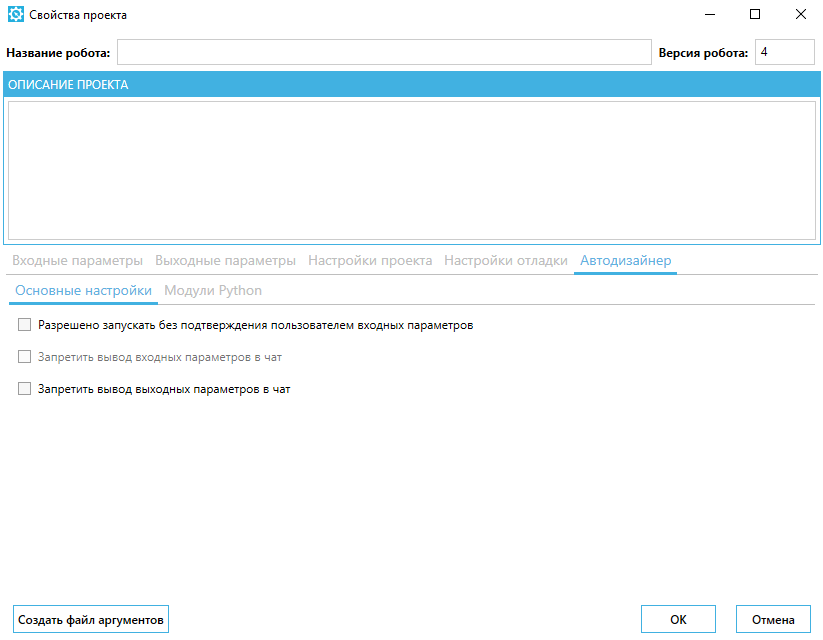Toggle Запретить вывод входных параметров в чат
This screenshot has height=640, width=823.
tap(25, 357)
